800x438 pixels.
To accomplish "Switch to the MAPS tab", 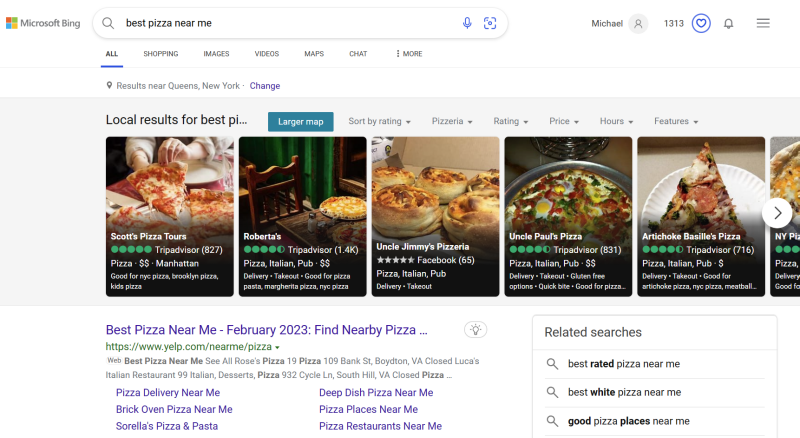I will point(314,54).
